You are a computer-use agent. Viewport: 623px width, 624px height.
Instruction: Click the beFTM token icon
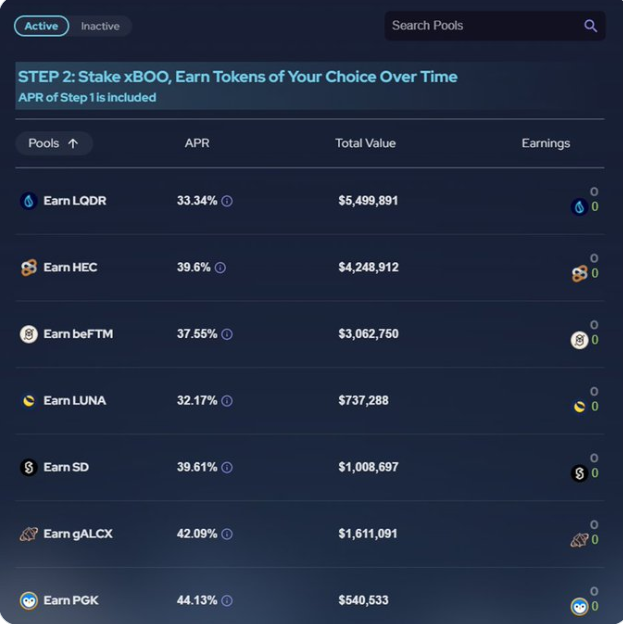click(x=29, y=334)
